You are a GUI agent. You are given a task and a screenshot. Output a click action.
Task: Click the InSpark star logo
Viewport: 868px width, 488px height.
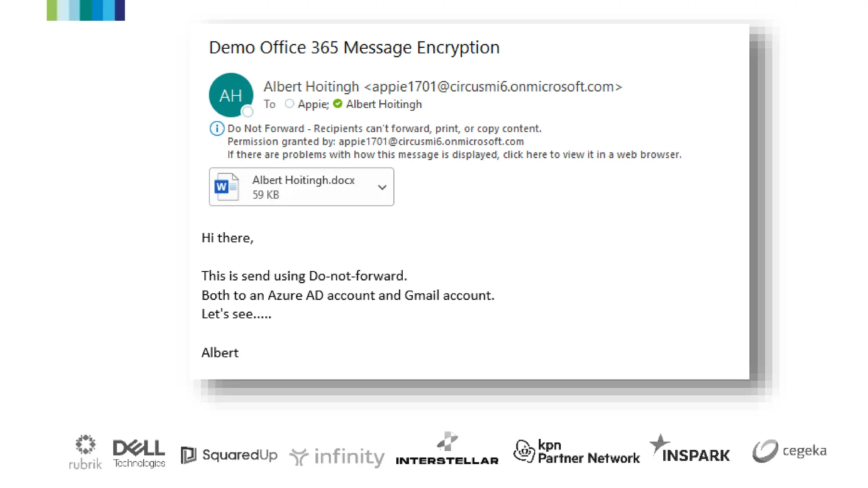tap(690, 450)
